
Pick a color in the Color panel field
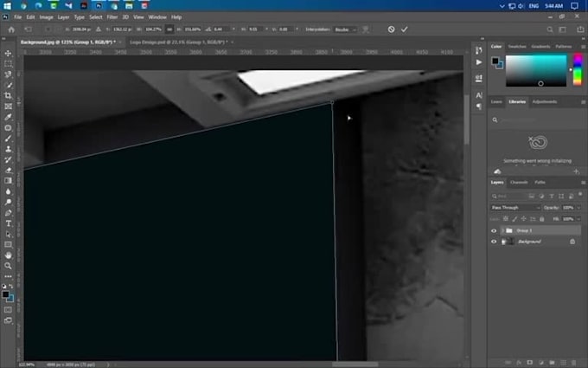(536, 71)
